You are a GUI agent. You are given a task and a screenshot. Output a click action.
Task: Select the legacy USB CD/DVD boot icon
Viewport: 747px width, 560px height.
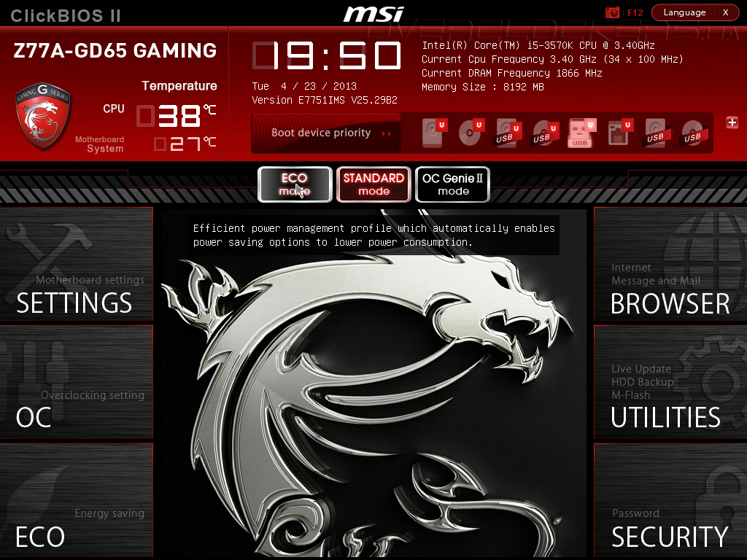tap(694, 133)
